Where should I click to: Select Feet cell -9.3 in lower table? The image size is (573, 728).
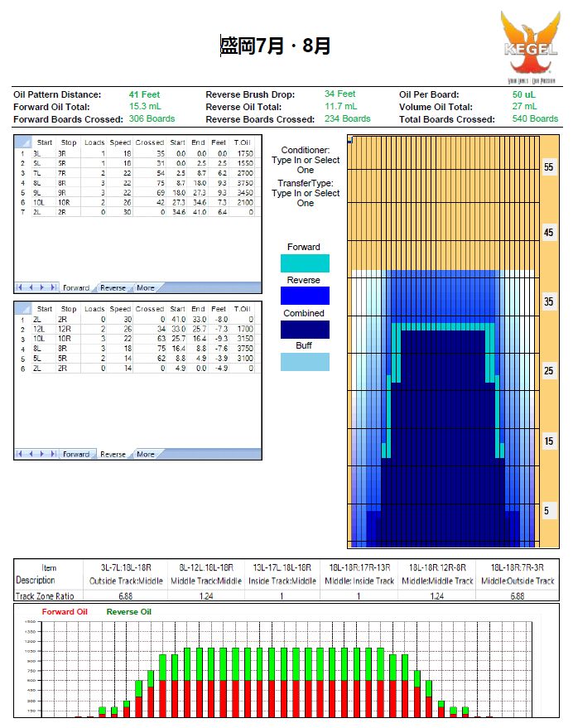(x=219, y=339)
